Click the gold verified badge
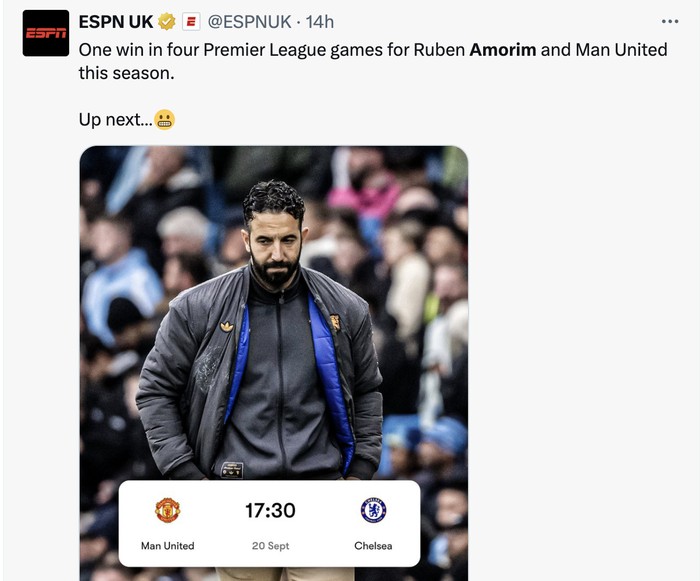The image size is (700, 581). tap(167, 21)
